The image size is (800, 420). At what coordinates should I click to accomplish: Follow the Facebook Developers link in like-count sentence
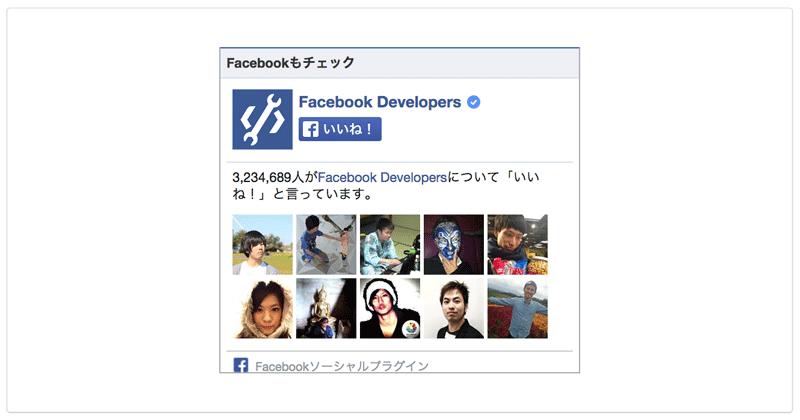382,178
